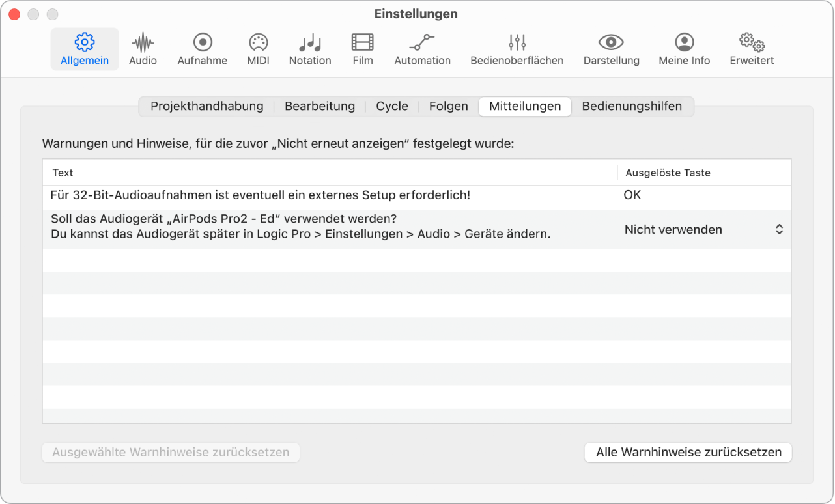Open the MIDI settings pane
Image resolution: width=835 pixels, height=504 pixels.
point(259,49)
